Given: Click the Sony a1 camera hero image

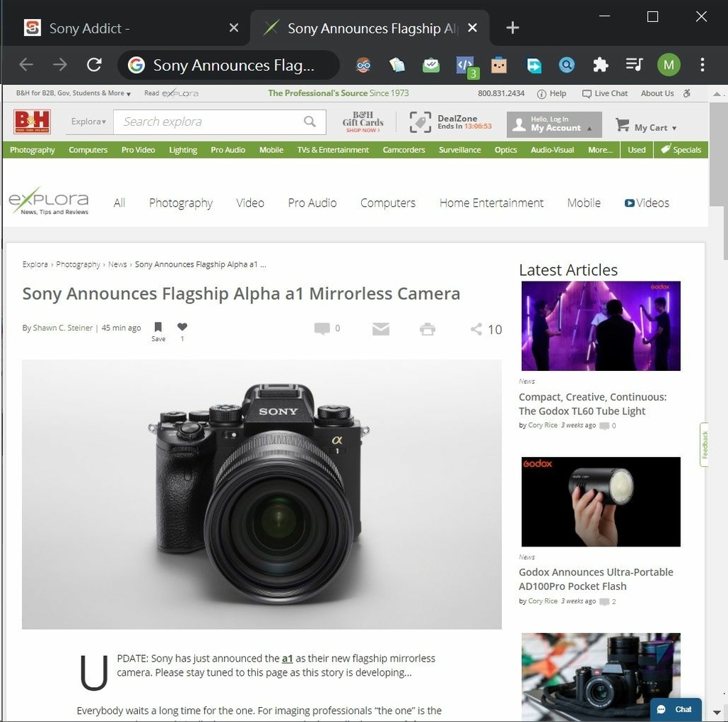Looking at the screenshot, I should click(262, 494).
